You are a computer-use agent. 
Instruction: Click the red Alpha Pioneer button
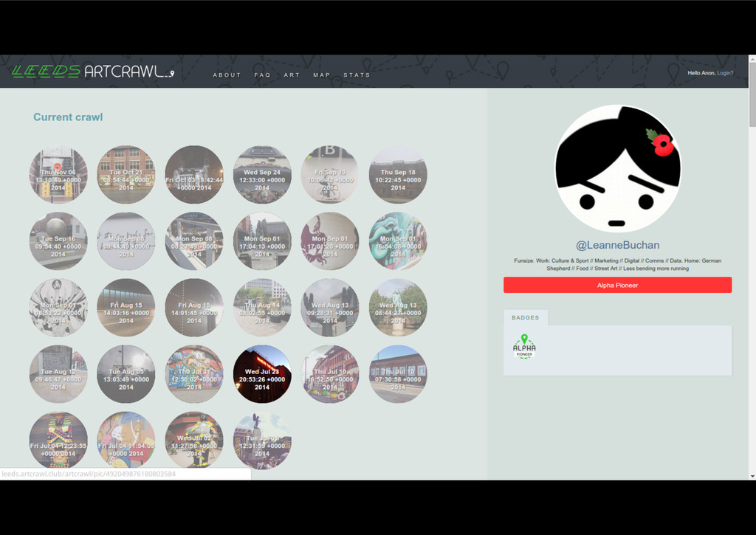(x=618, y=285)
